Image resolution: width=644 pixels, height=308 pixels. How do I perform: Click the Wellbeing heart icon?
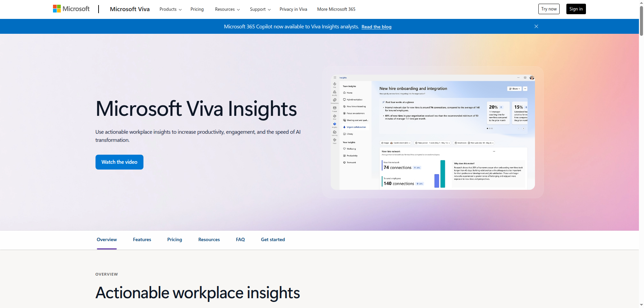(x=344, y=149)
